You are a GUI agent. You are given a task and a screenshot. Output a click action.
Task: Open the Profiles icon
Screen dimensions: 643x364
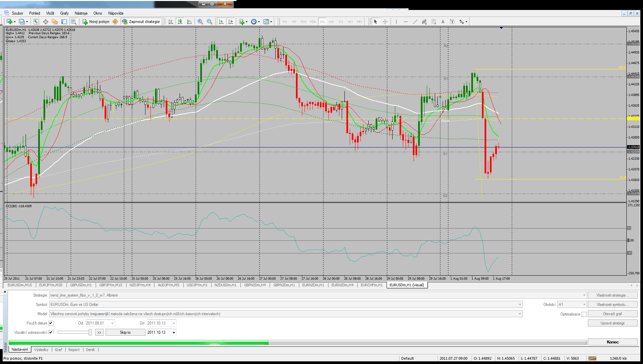pyautogui.click(x=22, y=22)
